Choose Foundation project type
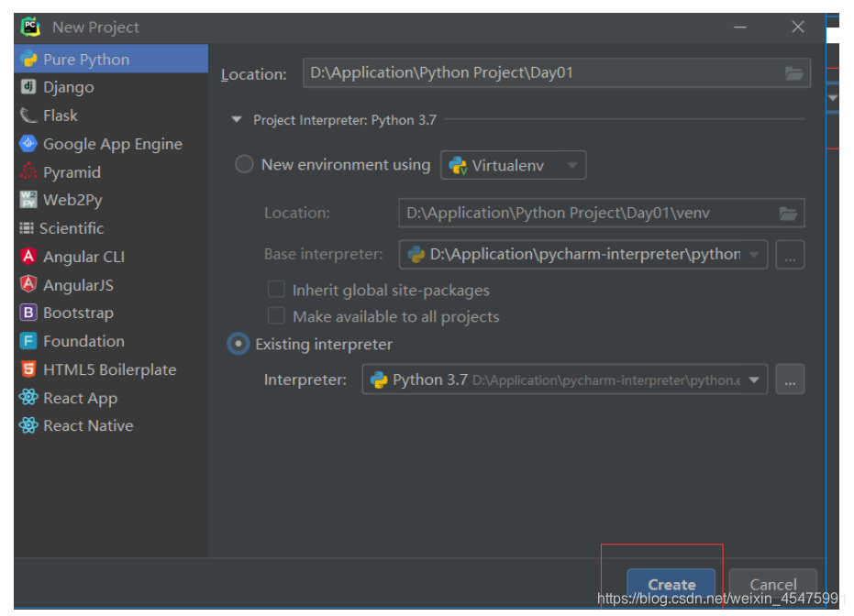Screen dimensions: 854x616 coord(111,341)
